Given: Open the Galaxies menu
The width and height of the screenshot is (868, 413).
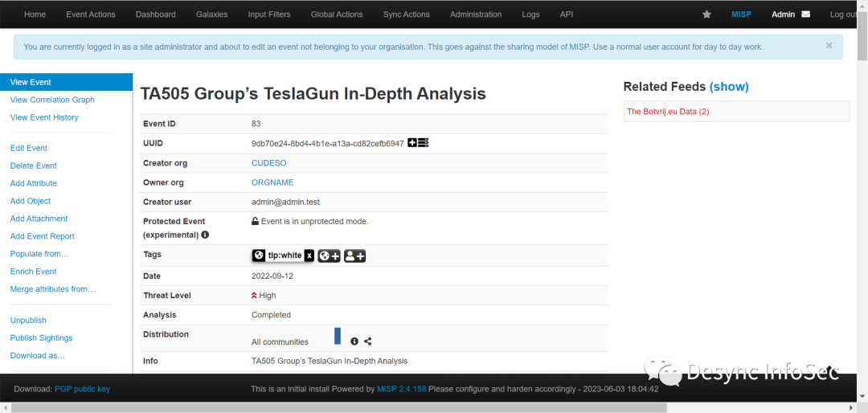Looking at the screenshot, I should point(212,14).
